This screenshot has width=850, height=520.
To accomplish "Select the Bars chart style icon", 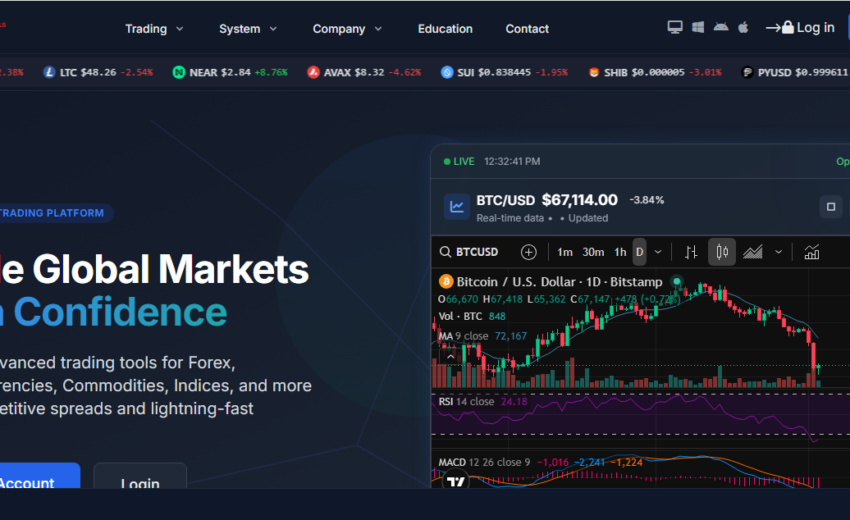I will (691, 252).
